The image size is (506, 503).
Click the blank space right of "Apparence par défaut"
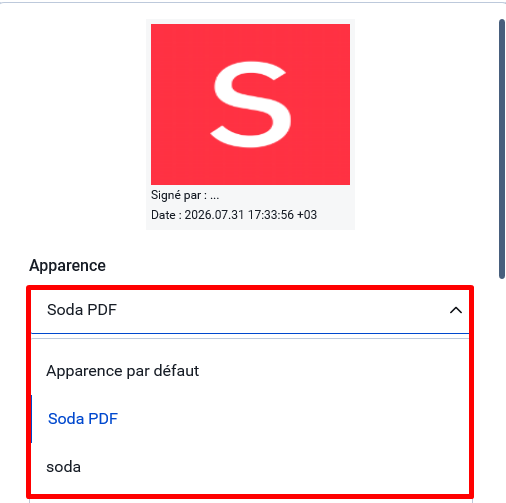tap(333, 371)
